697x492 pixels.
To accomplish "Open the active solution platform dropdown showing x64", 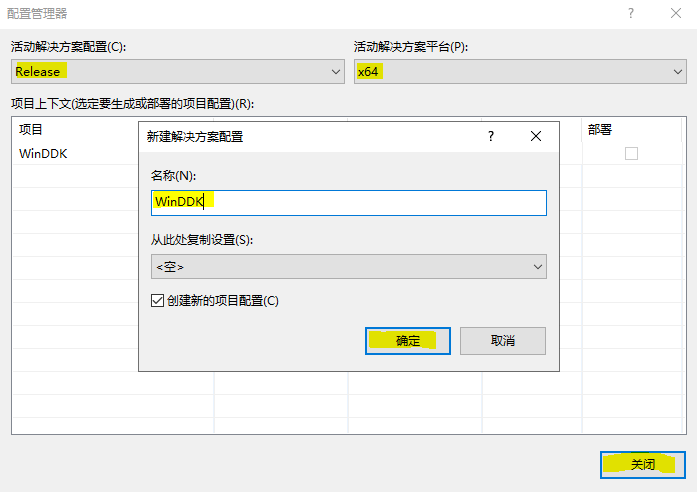I will click(520, 72).
